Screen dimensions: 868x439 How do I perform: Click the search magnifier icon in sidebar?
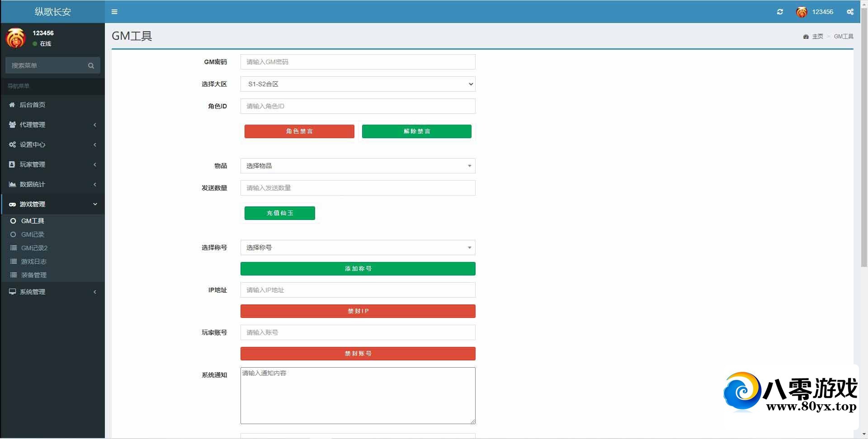pos(91,65)
